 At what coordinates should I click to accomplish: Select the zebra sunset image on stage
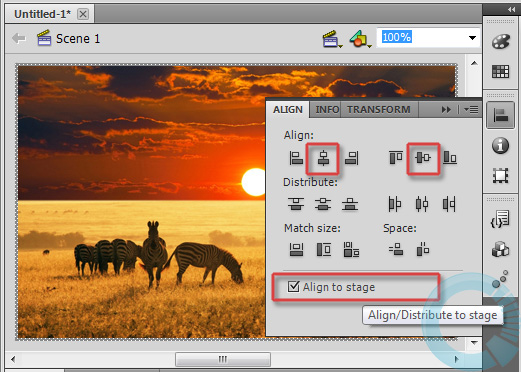pyautogui.click(x=142, y=201)
